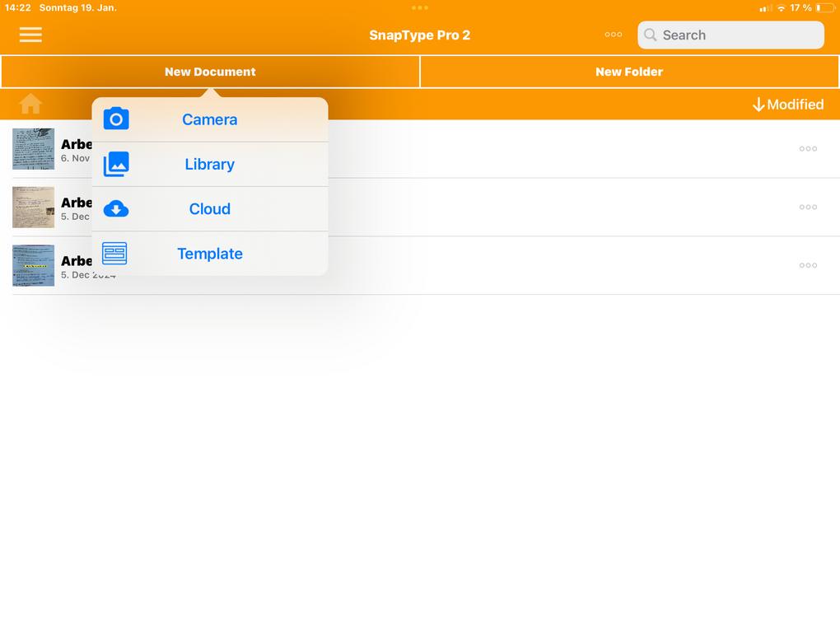840x630 pixels.
Task: Tap the Wi-Fi icon in status bar
Action: 781,8
